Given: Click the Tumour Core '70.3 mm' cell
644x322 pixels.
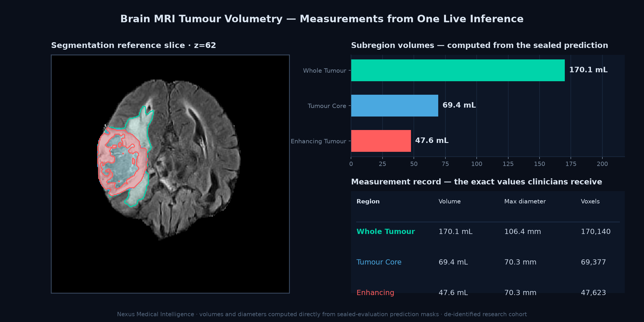Looking at the screenshot, I should point(520,262).
